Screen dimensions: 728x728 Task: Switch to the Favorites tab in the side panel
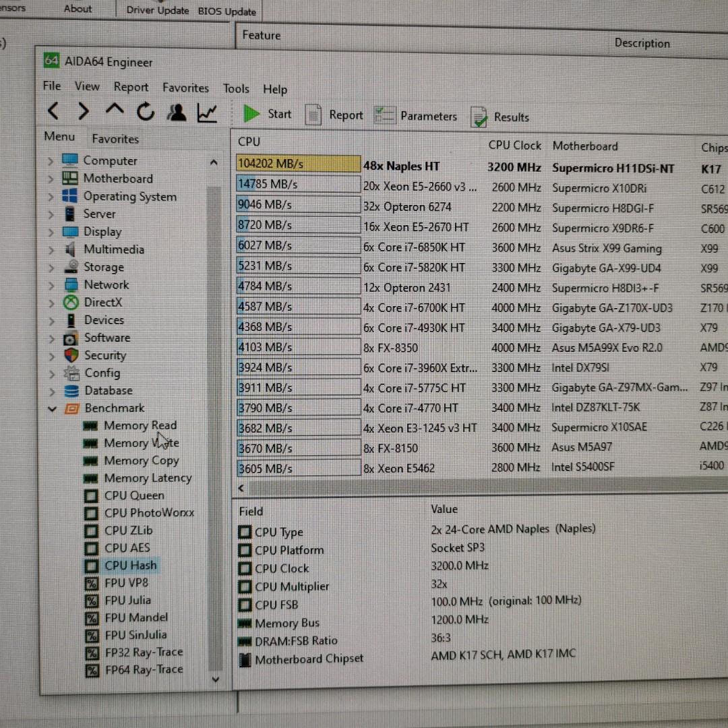point(115,139)
